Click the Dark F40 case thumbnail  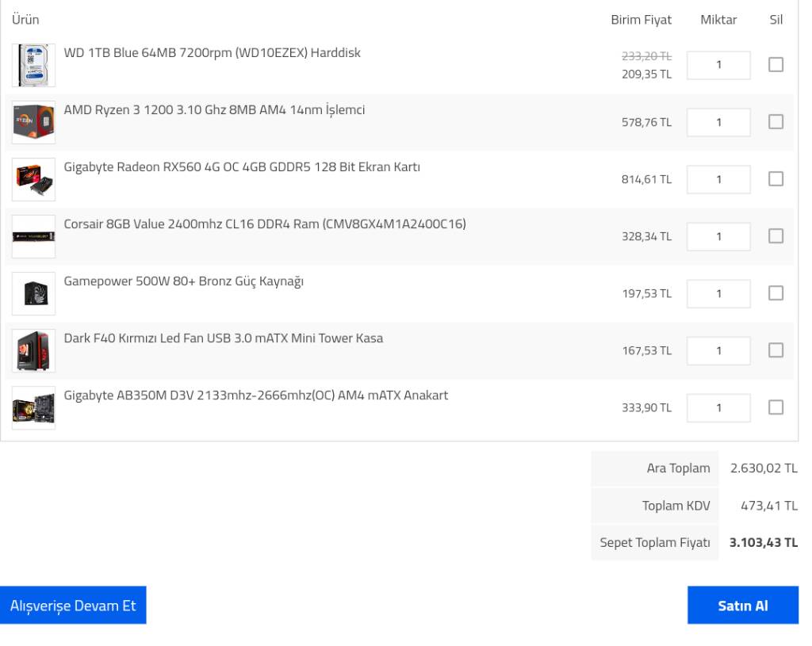click(33, 350)
